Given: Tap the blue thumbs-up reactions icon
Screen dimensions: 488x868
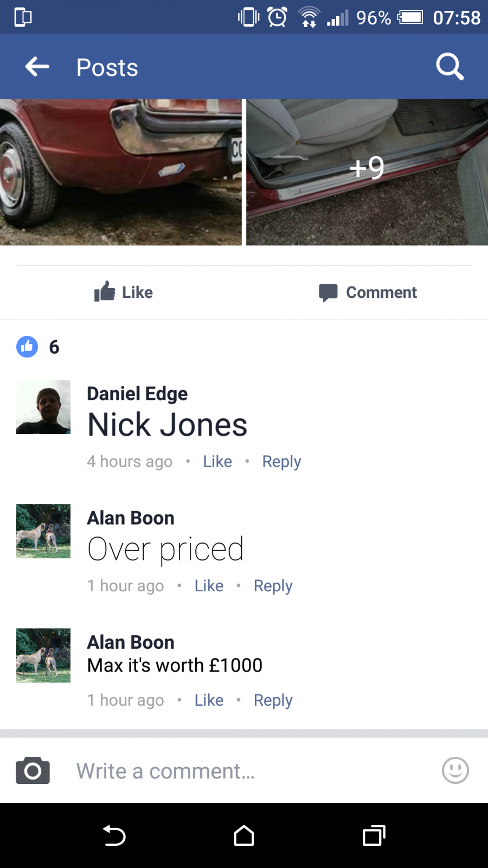Looking at the screenshot, I should [27, 347].
